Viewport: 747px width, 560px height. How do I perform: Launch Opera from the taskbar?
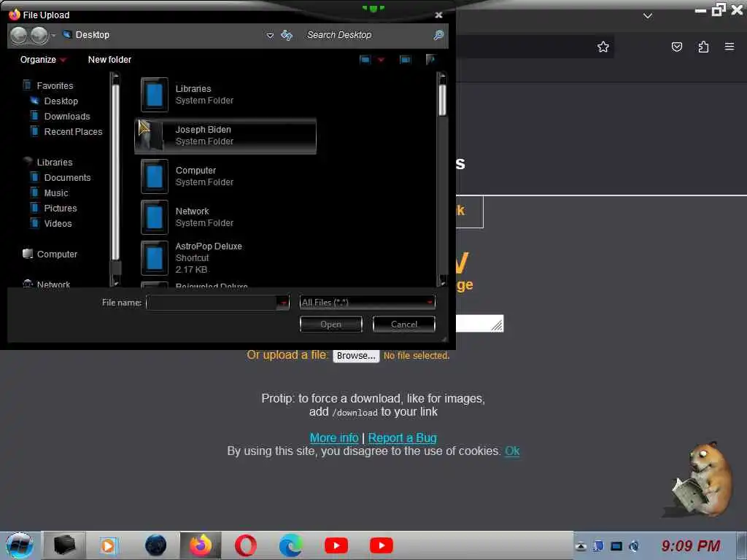245,545
